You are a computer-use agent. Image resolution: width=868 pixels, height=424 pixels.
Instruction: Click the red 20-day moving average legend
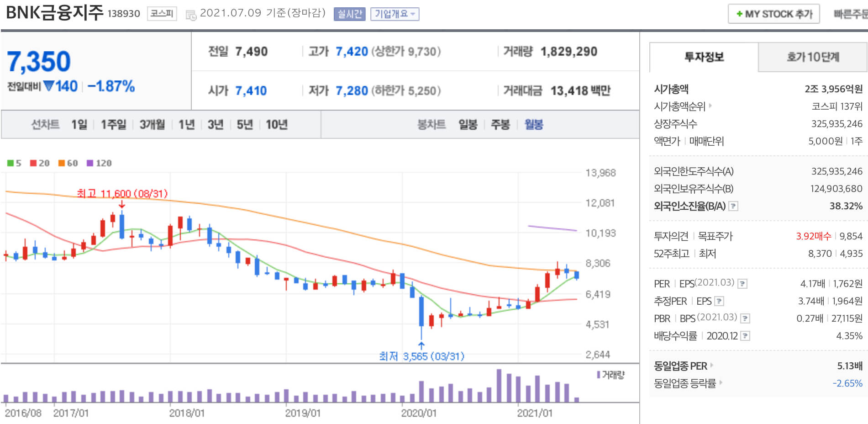[40, 163]
